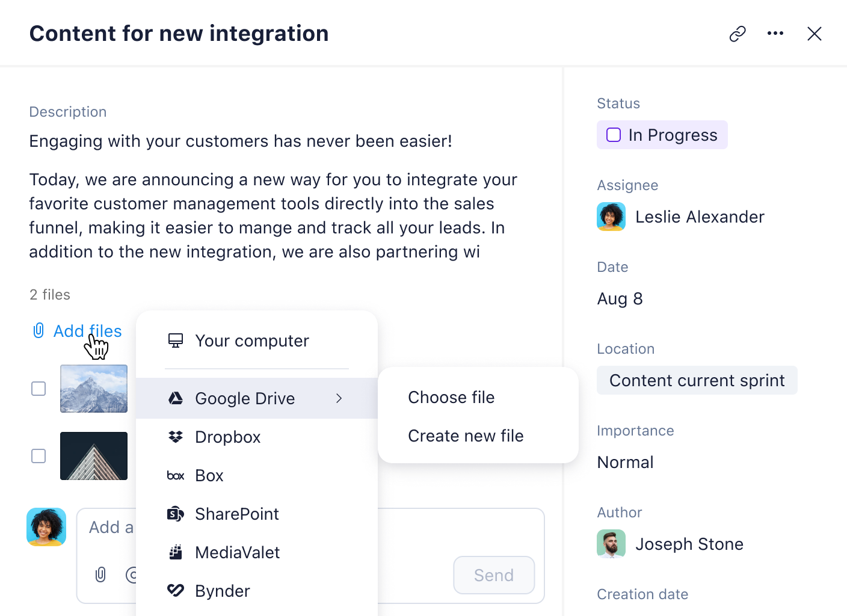Click the MediaValet icon in the list
847x616 pixels.
pyautogui.click(x=176, y=552)
